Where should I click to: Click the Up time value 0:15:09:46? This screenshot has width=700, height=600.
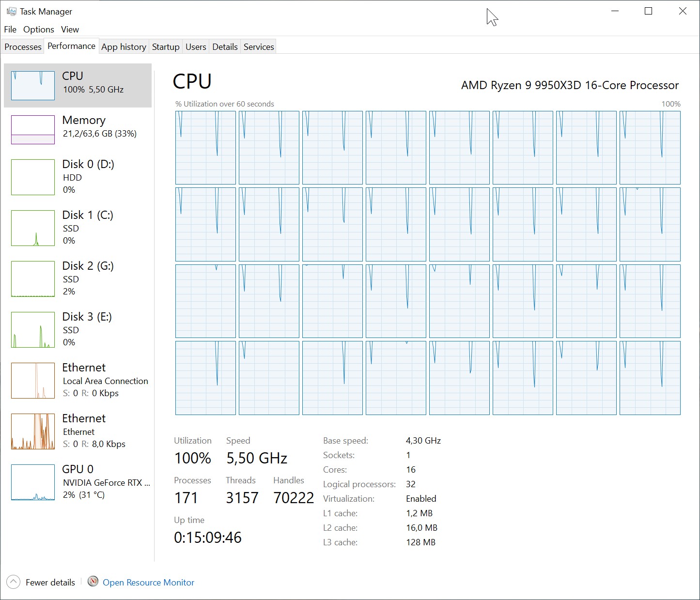pos(208,538)
